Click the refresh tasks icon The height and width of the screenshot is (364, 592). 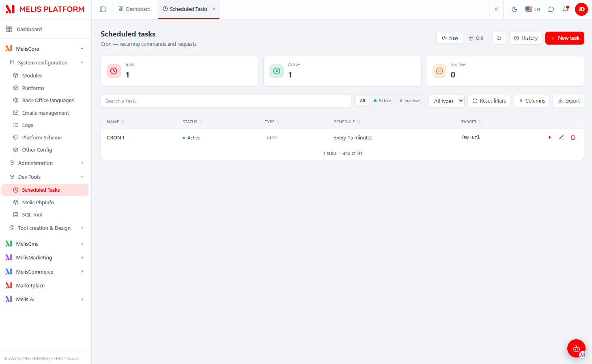[x=499, y=38]
